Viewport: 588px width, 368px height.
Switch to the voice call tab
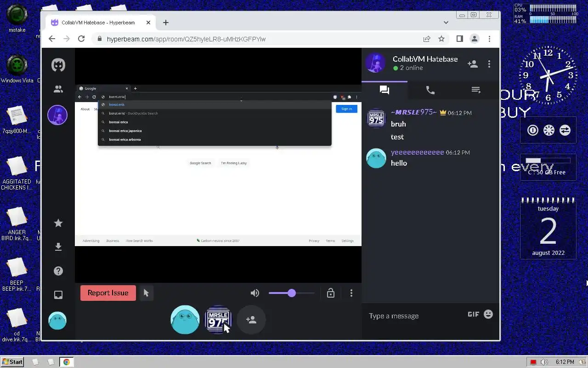pos(430,90)
